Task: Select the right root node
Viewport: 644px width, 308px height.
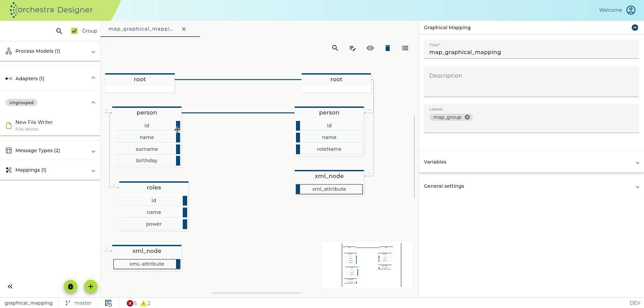Action: pyautogui.click(x=336, y=83)
